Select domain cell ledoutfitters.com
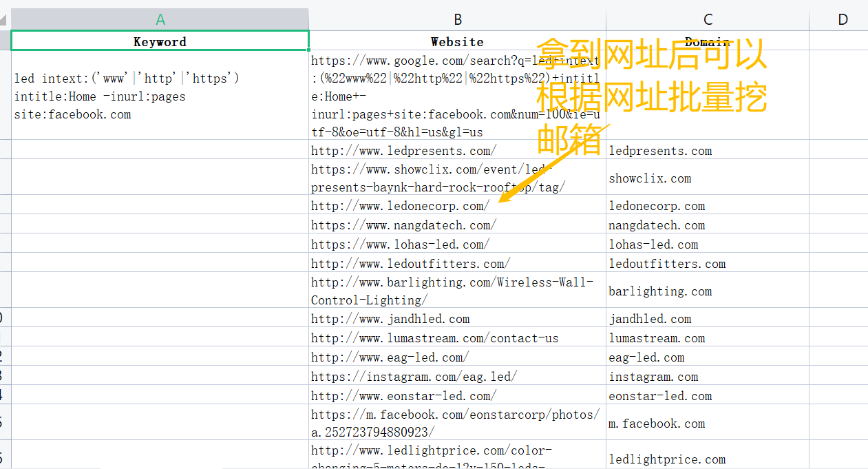The image size is (868, 469). (x=708, y=262)
